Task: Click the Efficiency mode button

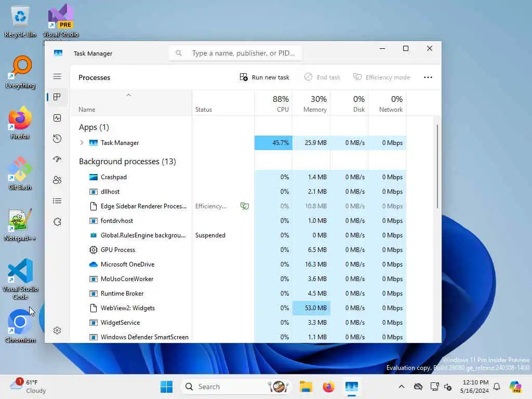Action: [381, 77]
